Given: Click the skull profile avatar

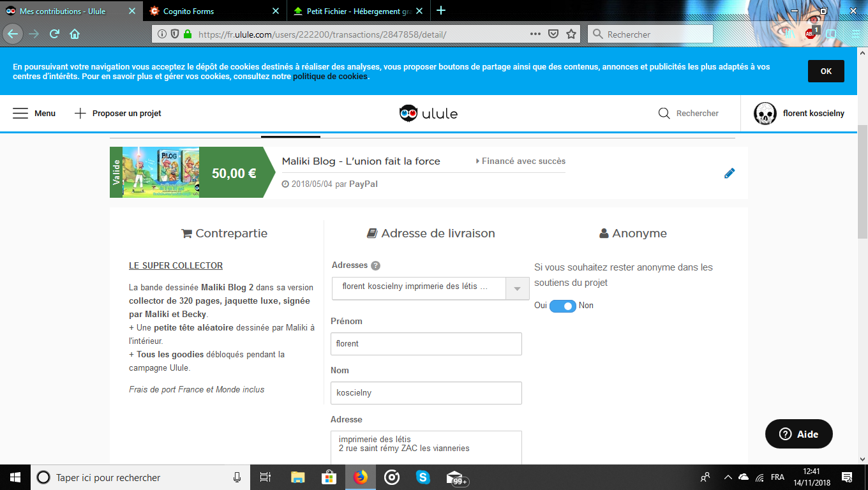Looking at the screenshot, I should [x=765, y=114].
